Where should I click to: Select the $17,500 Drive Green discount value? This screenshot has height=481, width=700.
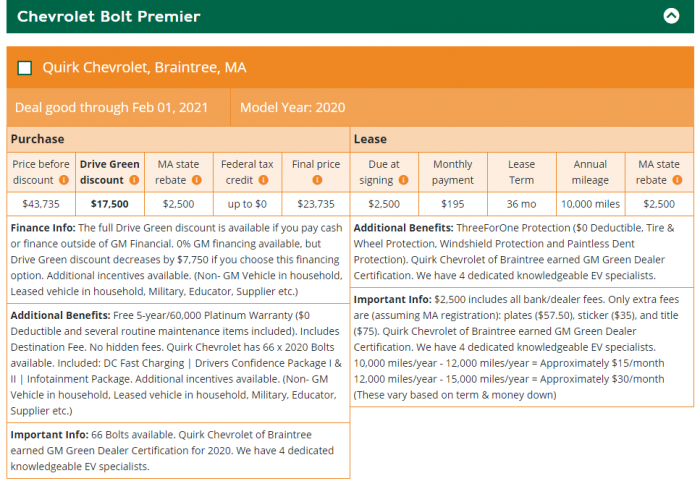click(109, 204)
